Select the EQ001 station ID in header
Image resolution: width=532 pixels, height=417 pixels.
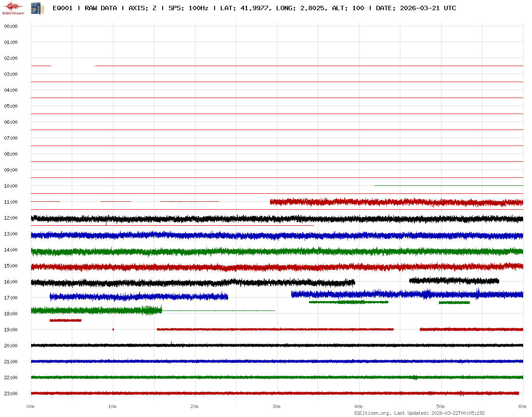coord(63,8)
